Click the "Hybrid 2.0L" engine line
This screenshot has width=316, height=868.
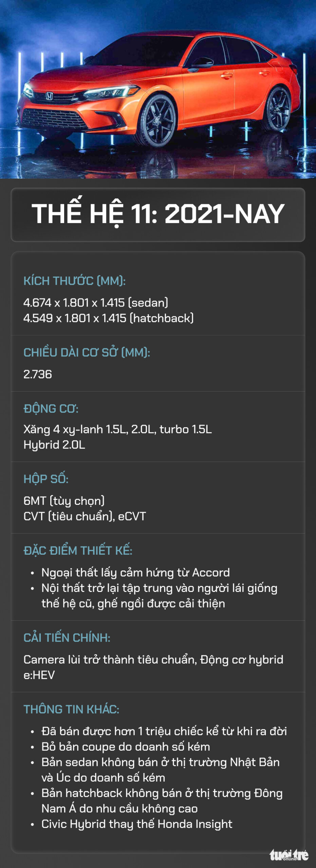click(54, 445)
